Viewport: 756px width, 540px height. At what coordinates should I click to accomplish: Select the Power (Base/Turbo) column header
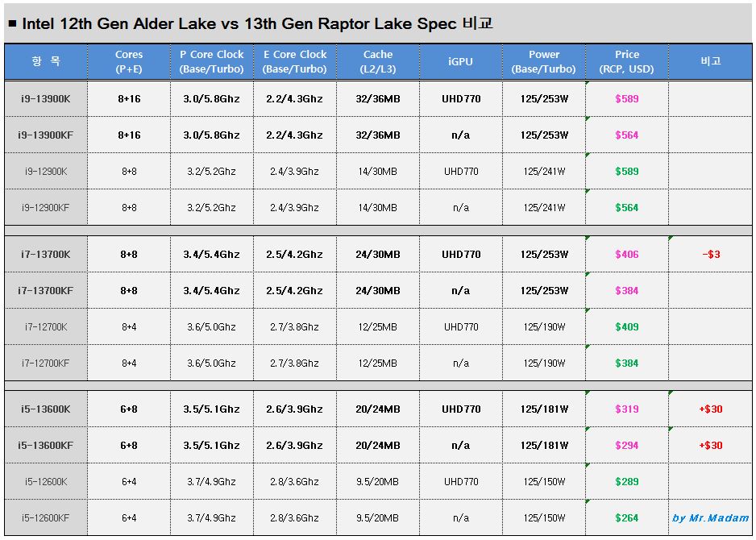(x=544, y=62)
